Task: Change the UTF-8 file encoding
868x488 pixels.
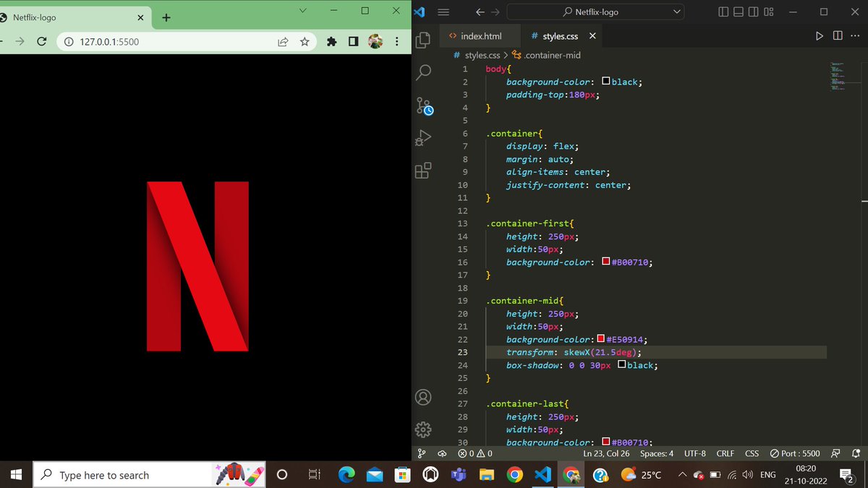Action: (x=695, y=453)
